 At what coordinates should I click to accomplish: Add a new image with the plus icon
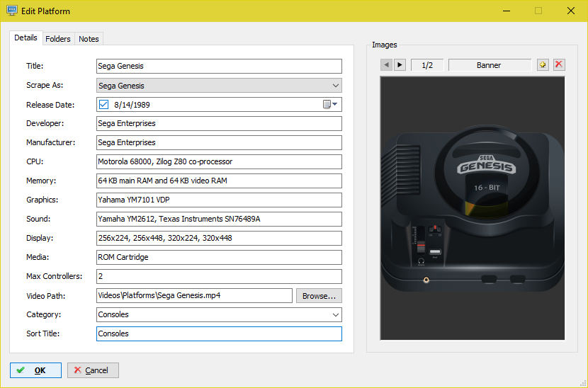point(543,65)
